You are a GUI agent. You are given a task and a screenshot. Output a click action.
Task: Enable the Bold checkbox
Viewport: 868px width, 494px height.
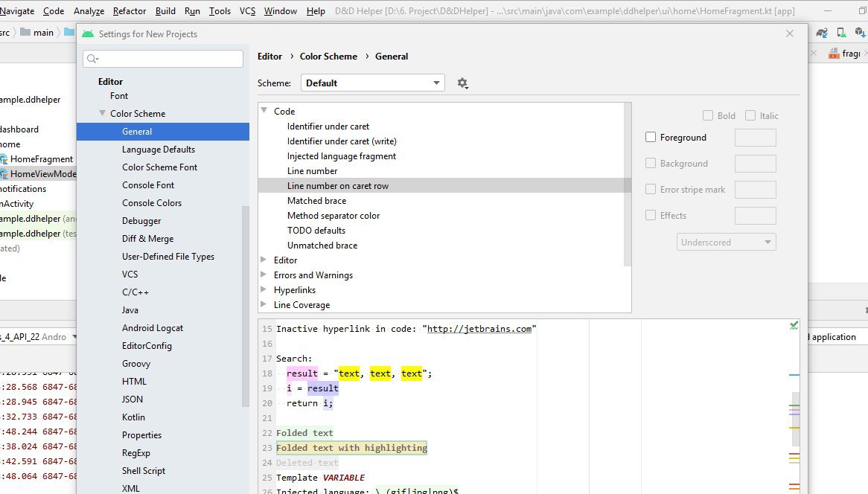707,115
